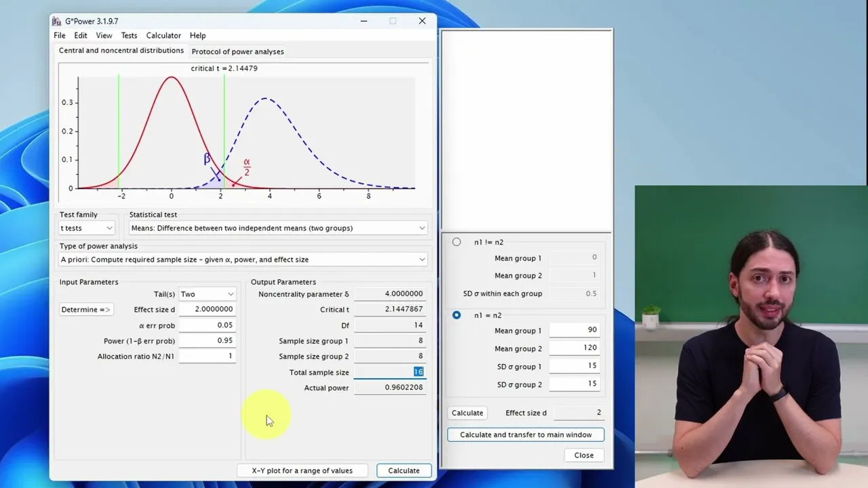Click the critical t = 2.14479 label
Screen dimensions: 868x488
click(x=224, y=68)
